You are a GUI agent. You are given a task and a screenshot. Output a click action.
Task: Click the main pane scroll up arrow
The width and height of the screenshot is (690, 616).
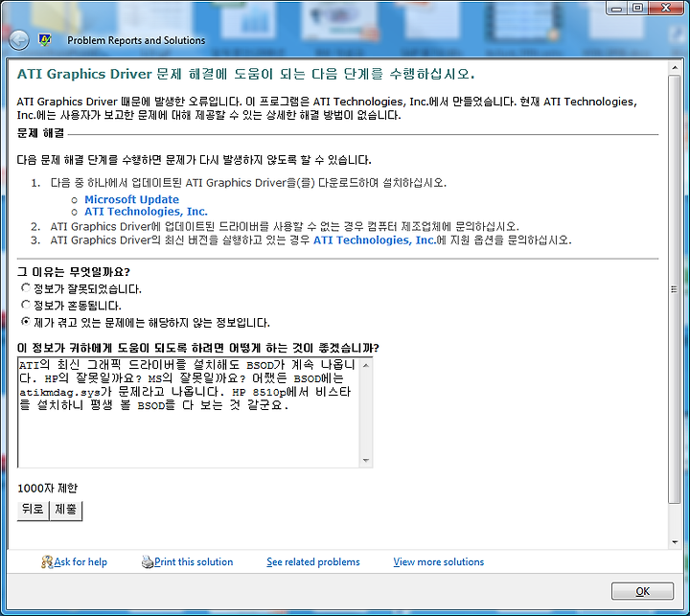[x=675, y=68]
